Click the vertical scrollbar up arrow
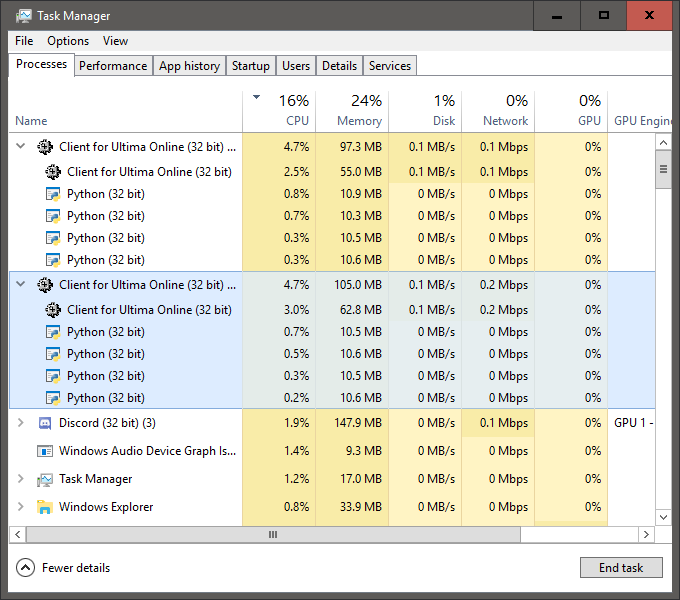This screenshot has height=600, width=680. click(664, 142)
